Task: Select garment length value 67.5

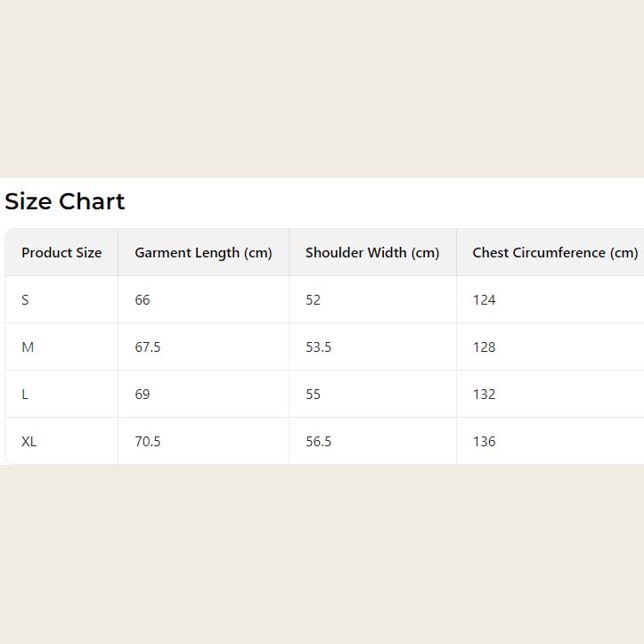Action: point(148,347)
